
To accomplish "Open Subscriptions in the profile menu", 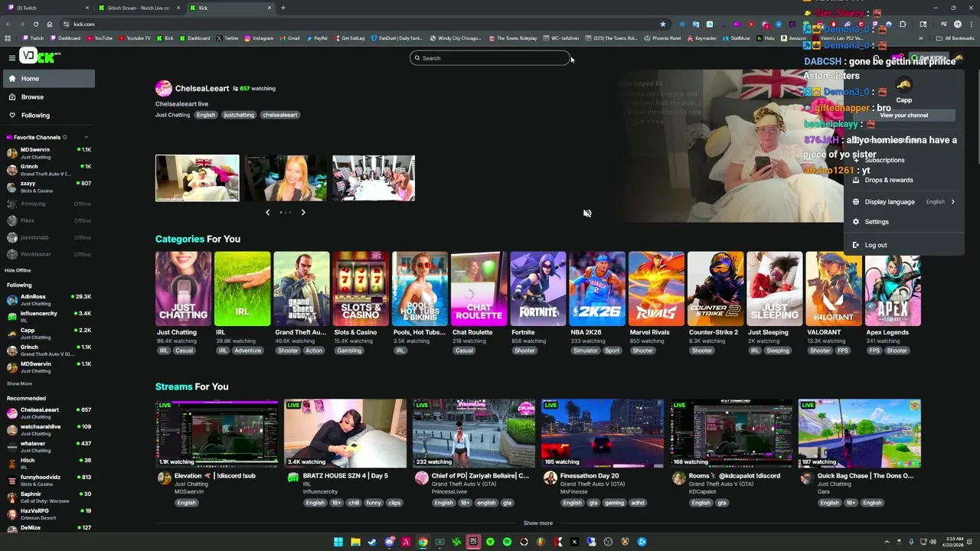I will 885,160.
